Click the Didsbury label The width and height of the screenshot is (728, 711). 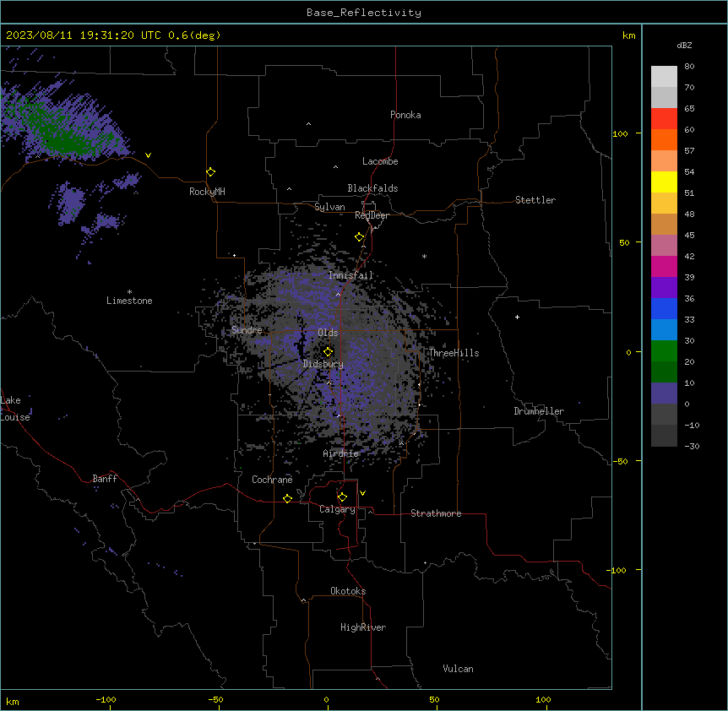click(x=323, y=364)
